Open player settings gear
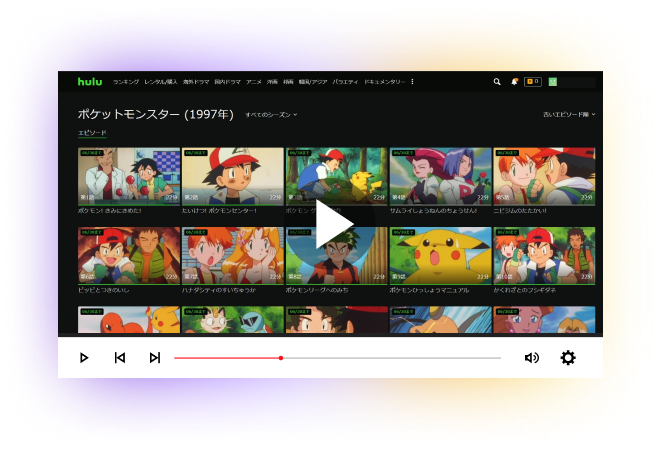Viewport: 661px width, 450px height. click(x=568, y=358)
